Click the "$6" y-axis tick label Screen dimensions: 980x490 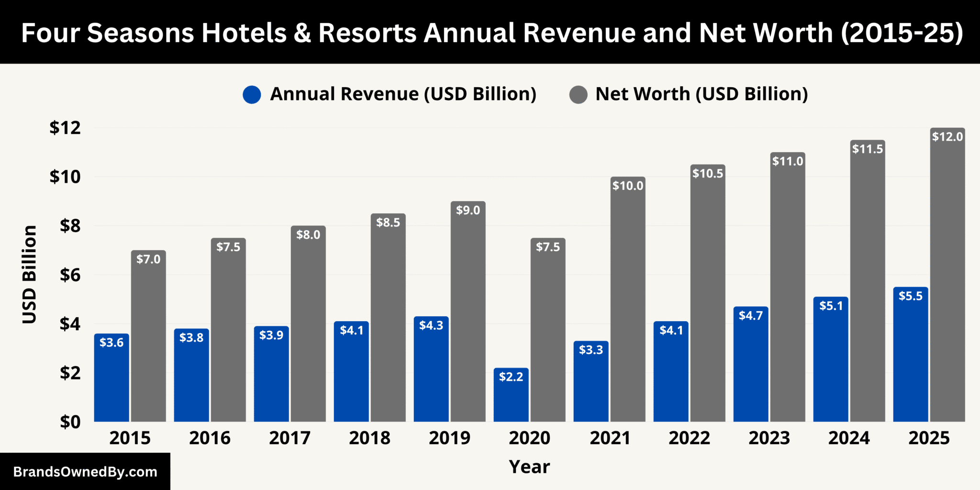click(x=70, y=275)
